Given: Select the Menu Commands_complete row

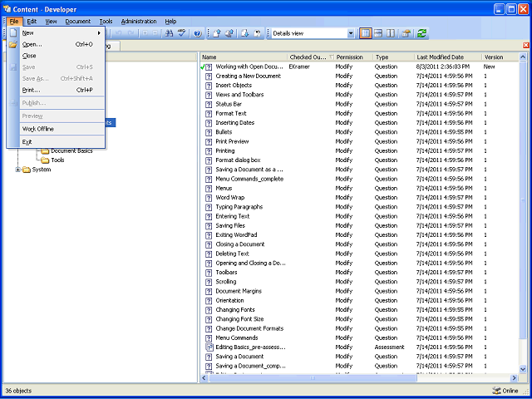Looking at the screenshot, I should pos(359,179).
